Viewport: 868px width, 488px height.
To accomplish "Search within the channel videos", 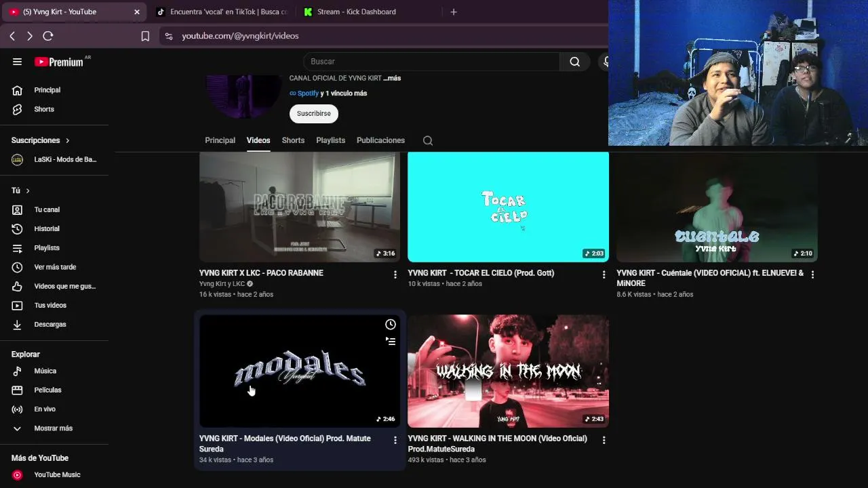I will point(428,141).
